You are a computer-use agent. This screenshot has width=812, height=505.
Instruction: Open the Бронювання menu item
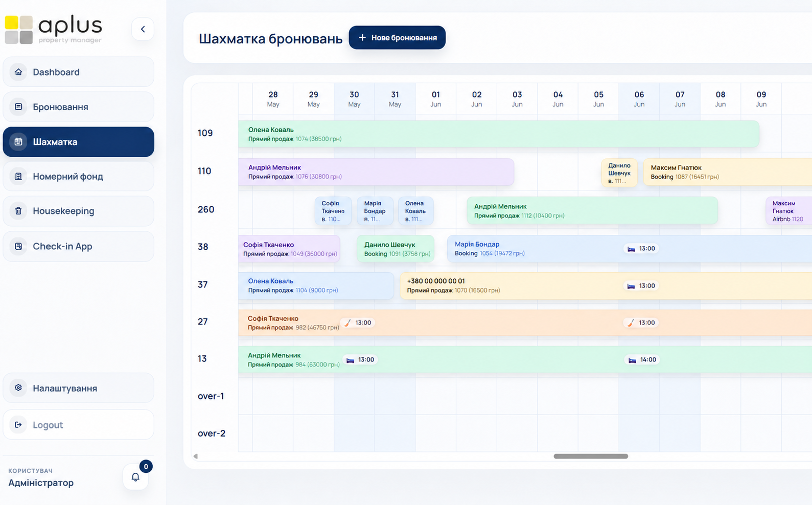coord(79,107)
